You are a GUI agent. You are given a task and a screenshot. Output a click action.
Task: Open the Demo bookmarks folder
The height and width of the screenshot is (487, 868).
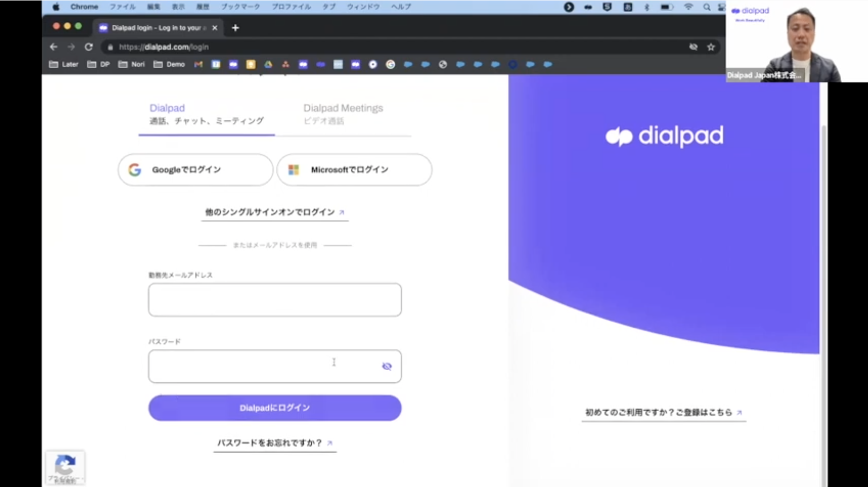click(x=170, y=64)
